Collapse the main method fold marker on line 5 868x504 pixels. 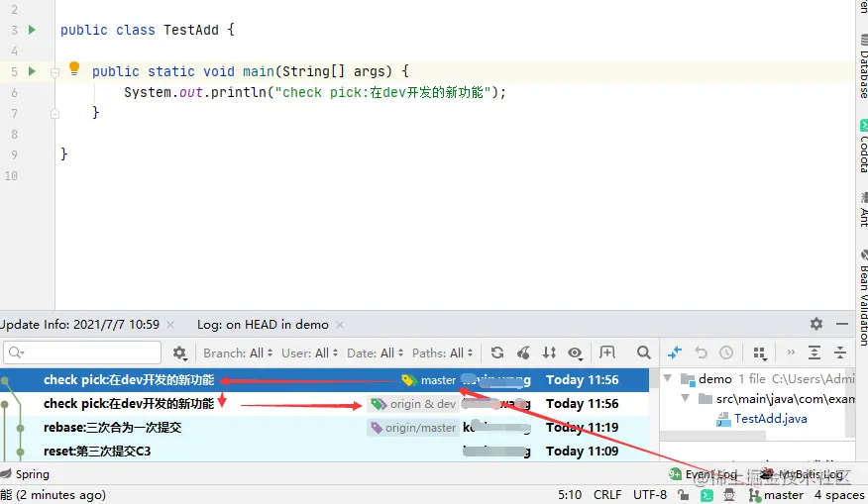click(54, 72)
